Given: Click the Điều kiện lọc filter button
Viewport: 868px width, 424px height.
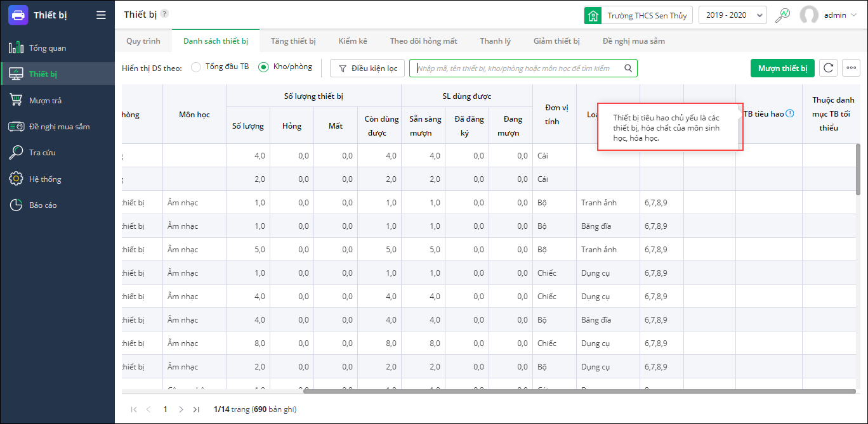Looking at the screenshot, I should pyautogui.click(x=367, y=68).
